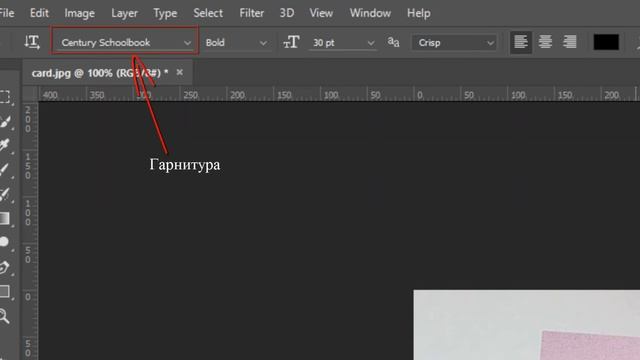Right align the text
This screenshot has width=640, height=360.
pyautogui.click(x=570, y=42)
